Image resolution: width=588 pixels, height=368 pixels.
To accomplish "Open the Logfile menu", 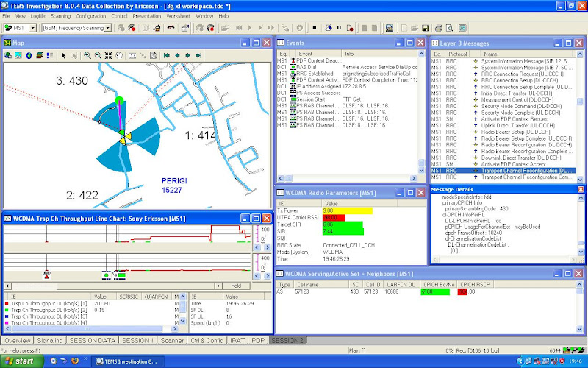I will click(37, 16).
